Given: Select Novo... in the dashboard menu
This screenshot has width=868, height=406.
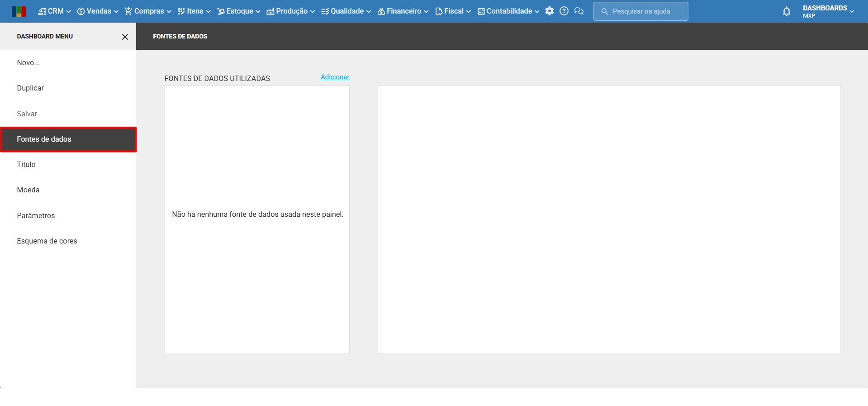Looking at the screenshot, I should pos(68,63).
